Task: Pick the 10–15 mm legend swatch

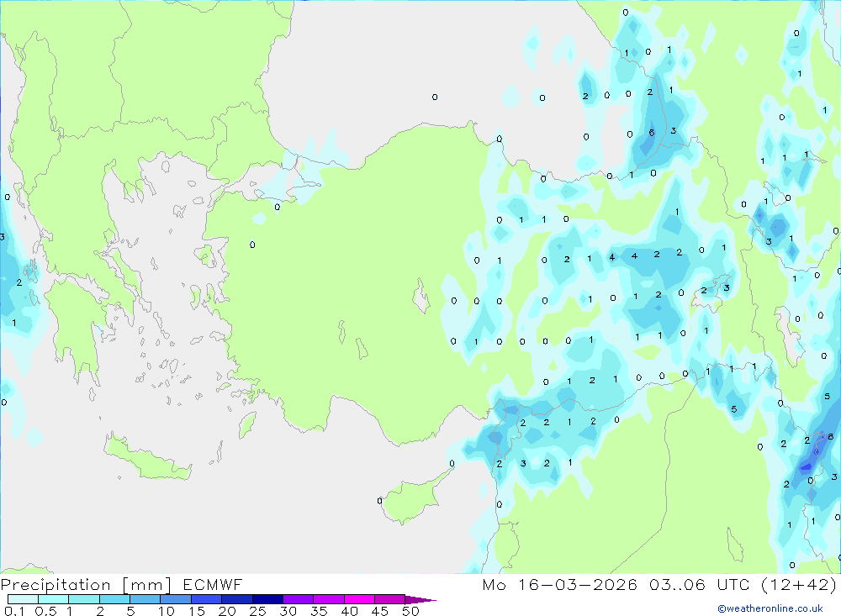Action: click(176, 599)
